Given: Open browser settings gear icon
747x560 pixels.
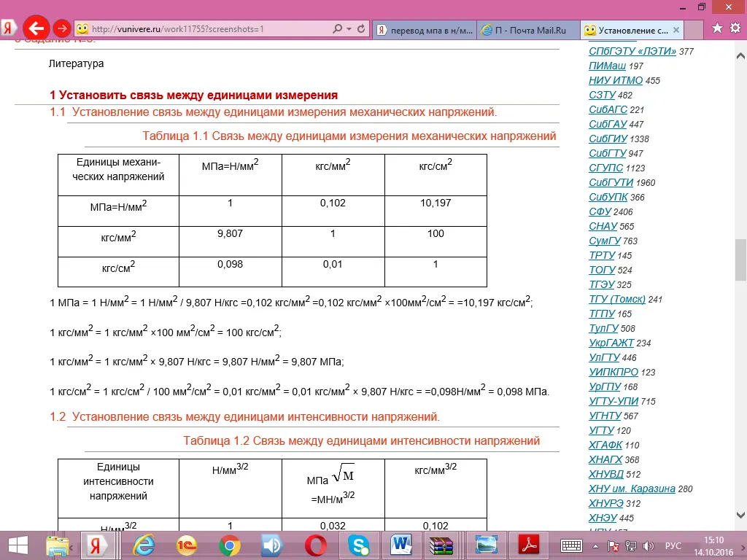Looking at the screenshot, I should tap(735, 28).
